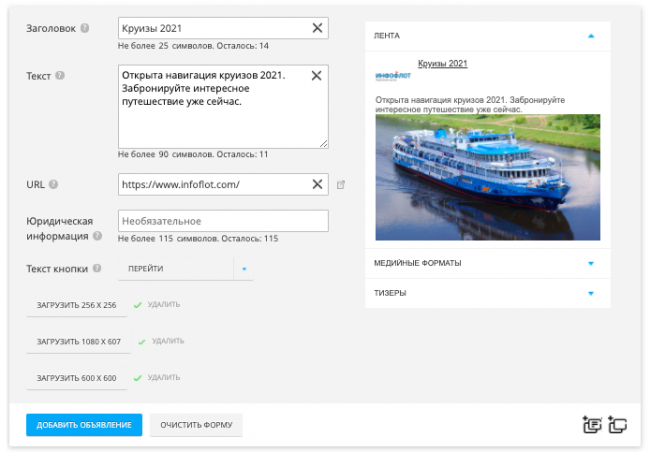Collapse the Лента preview section
Image resolution: width=650 pixels, height=452 pixels.
coord(591,36)
